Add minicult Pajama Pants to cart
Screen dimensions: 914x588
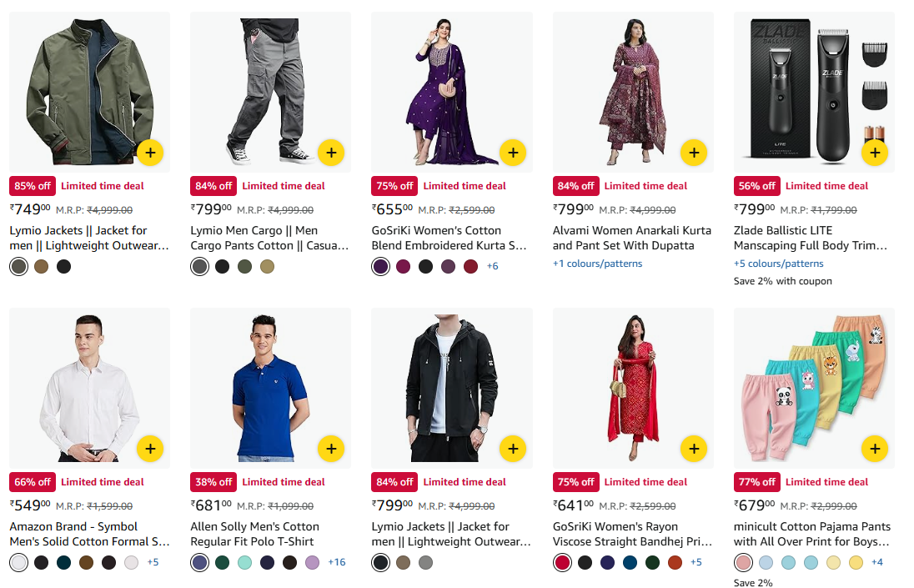tap(874, 449)
